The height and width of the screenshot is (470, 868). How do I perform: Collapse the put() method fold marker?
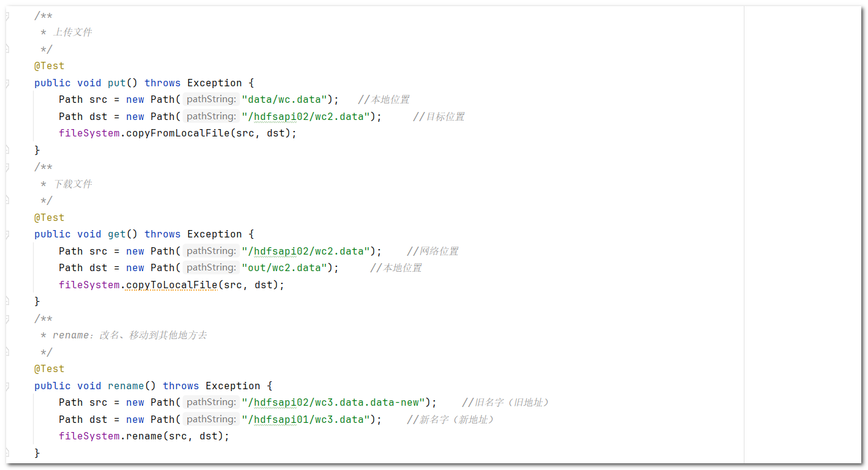tap(7, 83)
